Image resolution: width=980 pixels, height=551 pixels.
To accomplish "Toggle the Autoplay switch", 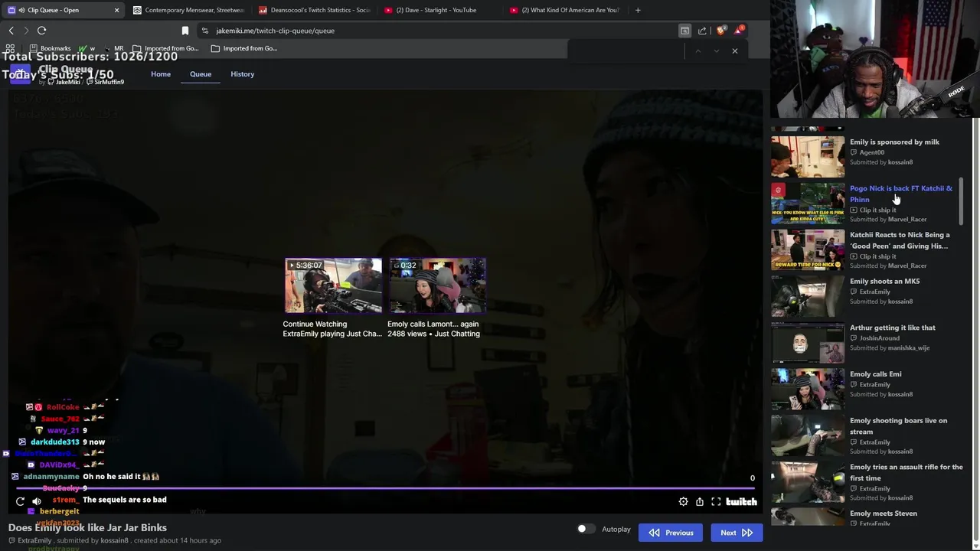I will (586, 529).
